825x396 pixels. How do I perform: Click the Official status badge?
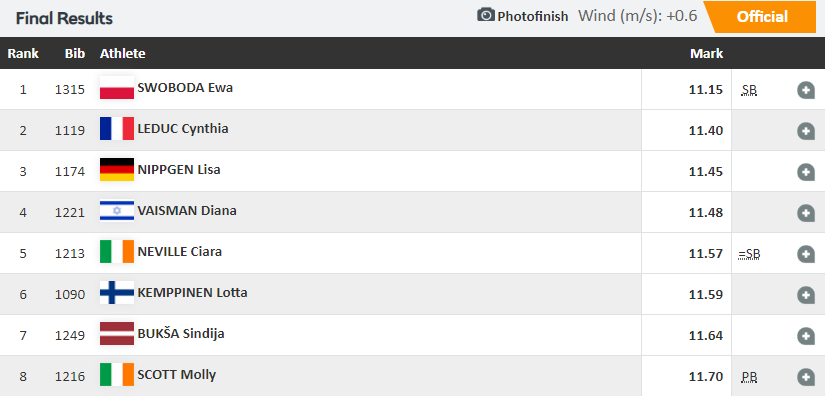coord(761,17)
